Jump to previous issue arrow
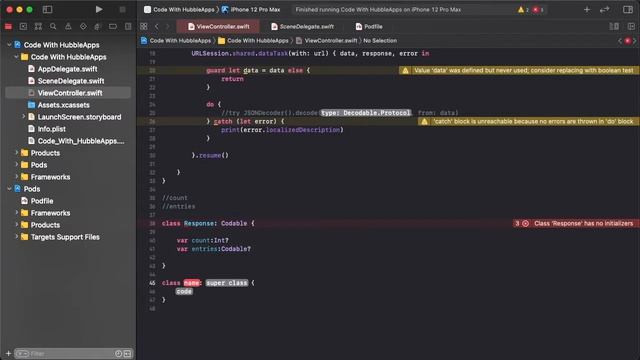The width and height of the screenshot is (640, 360). click(x=620, y=40)
